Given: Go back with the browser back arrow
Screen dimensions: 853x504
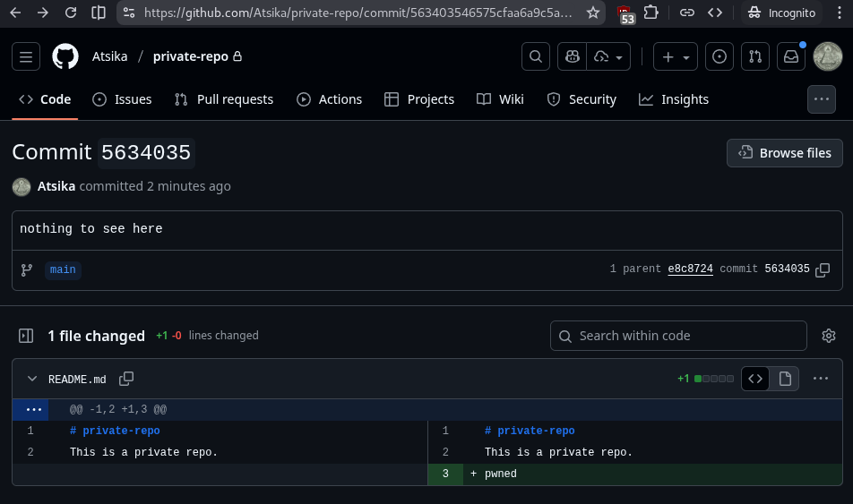Looking at the screenshot, I should [x=15, y=13].
